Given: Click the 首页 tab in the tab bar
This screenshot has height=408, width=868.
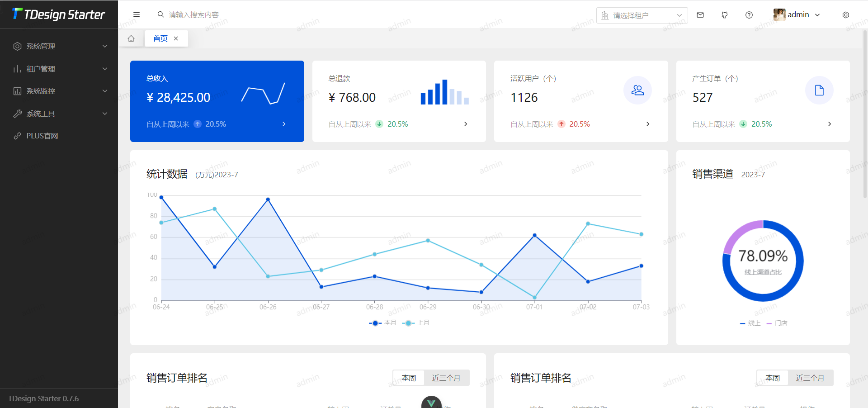Looking at the screenshot, I should click(x=160, y=38).
